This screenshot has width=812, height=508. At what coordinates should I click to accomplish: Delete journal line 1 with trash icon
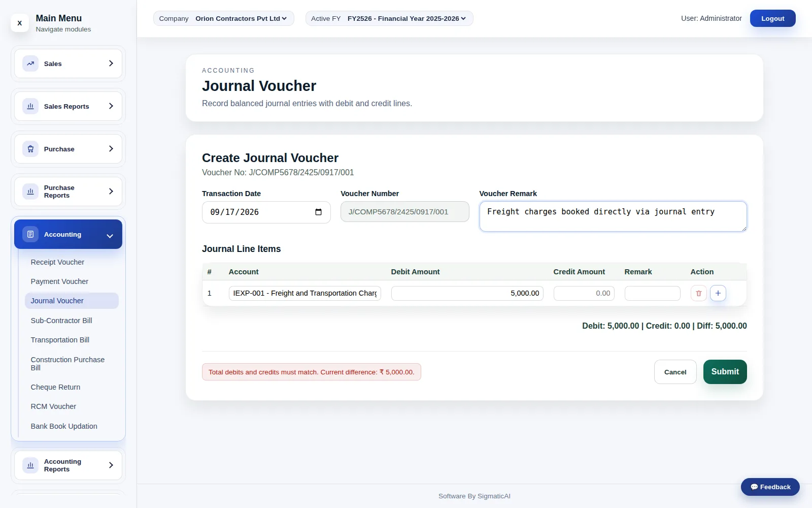point(699,293)
